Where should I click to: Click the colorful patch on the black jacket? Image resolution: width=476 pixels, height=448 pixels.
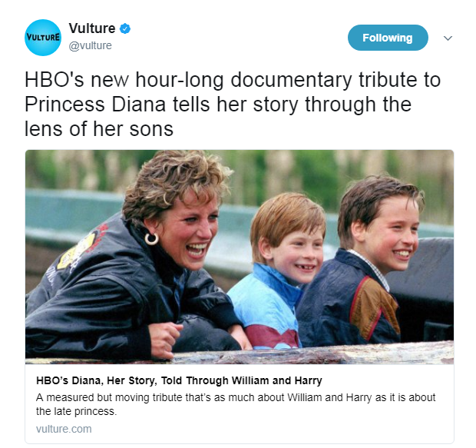[78, 251]
